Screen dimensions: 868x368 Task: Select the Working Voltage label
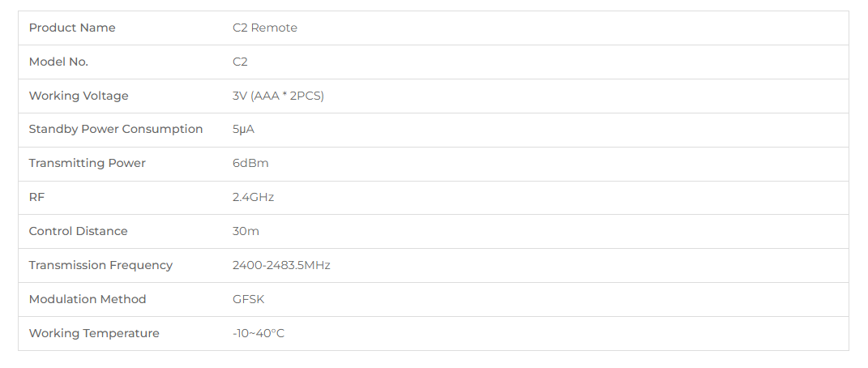pos(79,96)
